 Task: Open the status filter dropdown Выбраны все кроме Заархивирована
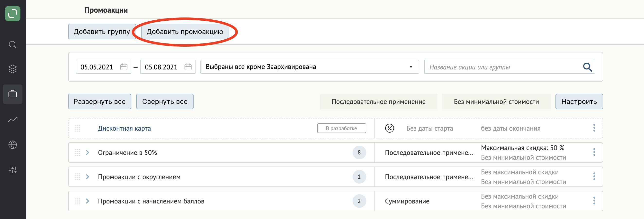coord(310,67)
